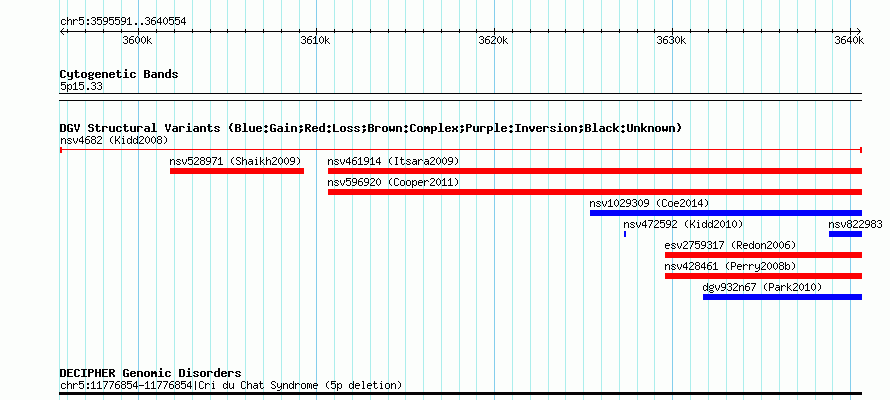Open the nsv472592 (Kidd2010) label
Screen dimensions: 890x400
pos(683,224)
